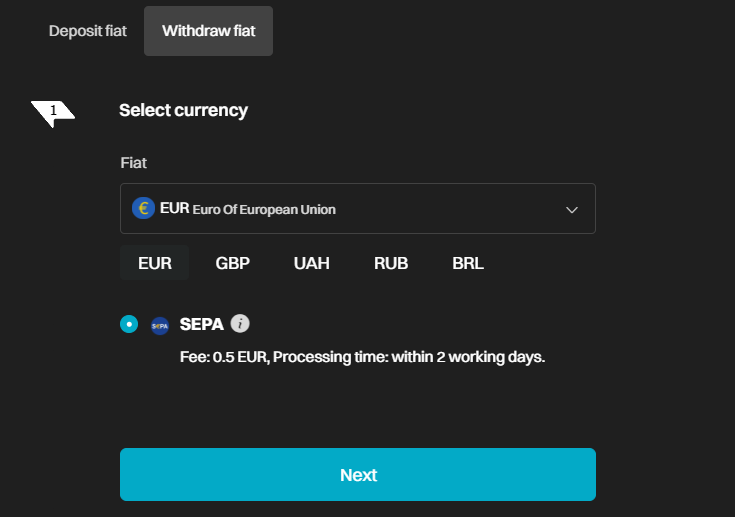Image resolution: width=735 pixels, height=517 pixels.
Task: Click the SEPA information icon
Action: (x=240, y=323)
